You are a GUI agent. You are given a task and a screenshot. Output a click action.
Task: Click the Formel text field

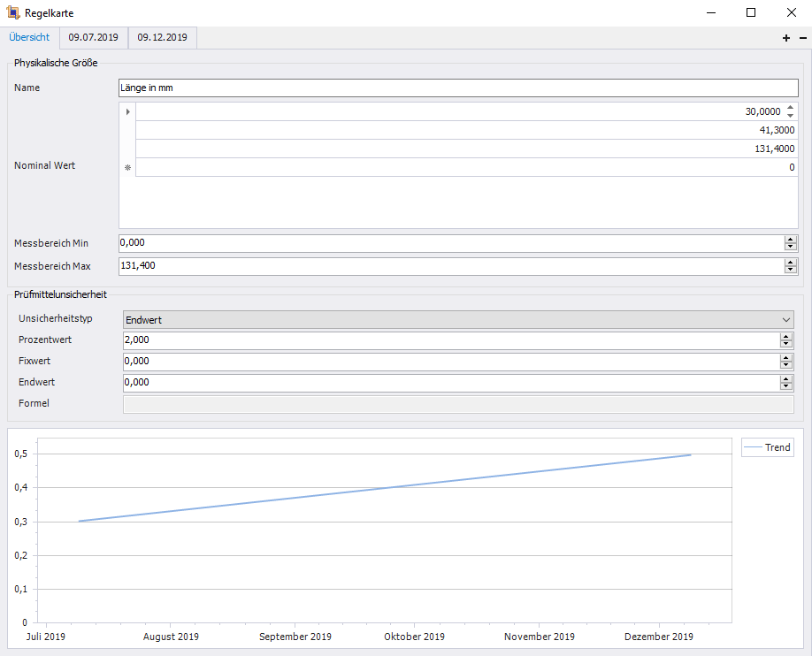coord(458,404)
